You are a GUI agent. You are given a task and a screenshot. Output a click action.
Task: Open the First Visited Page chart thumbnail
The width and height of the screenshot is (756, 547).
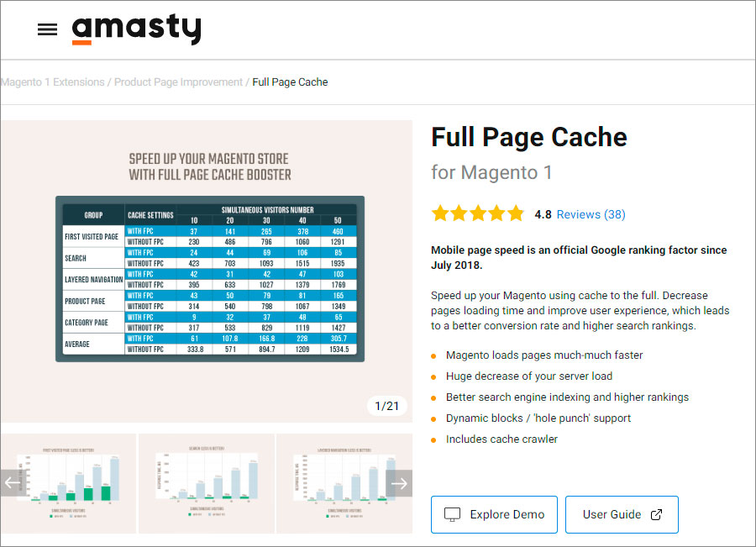(69, 483)
